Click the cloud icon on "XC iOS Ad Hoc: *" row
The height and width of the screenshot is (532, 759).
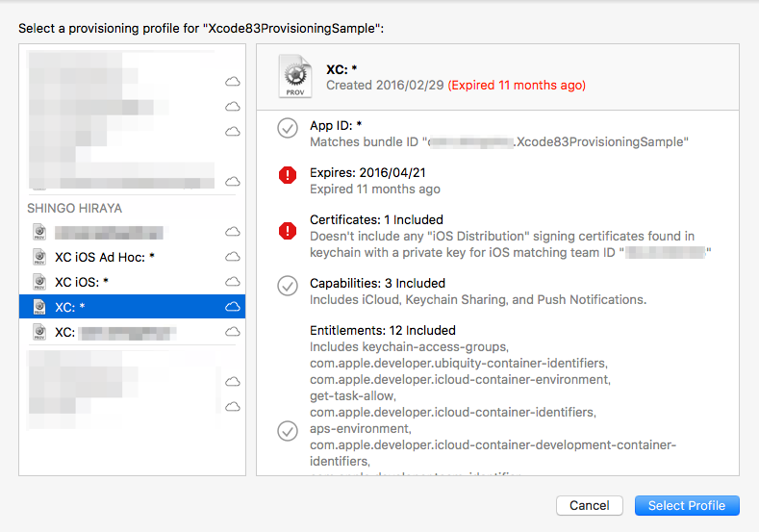[x=233, y=256]
